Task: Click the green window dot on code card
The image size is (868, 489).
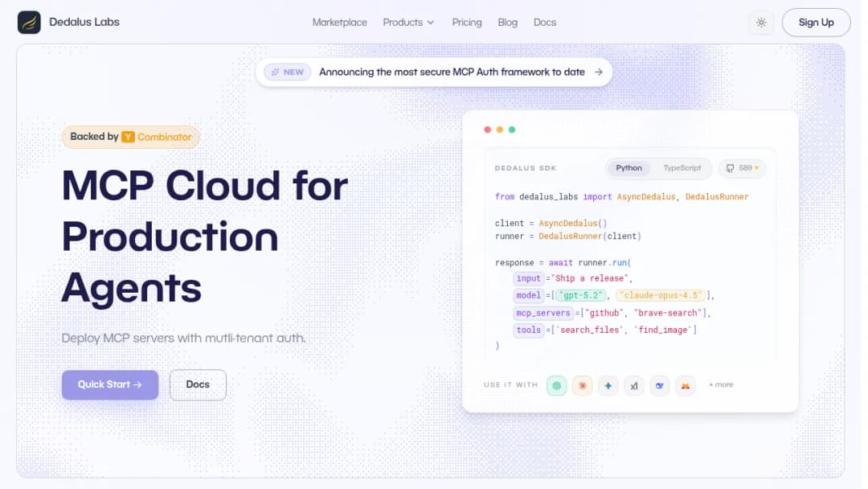Action: 512,129
